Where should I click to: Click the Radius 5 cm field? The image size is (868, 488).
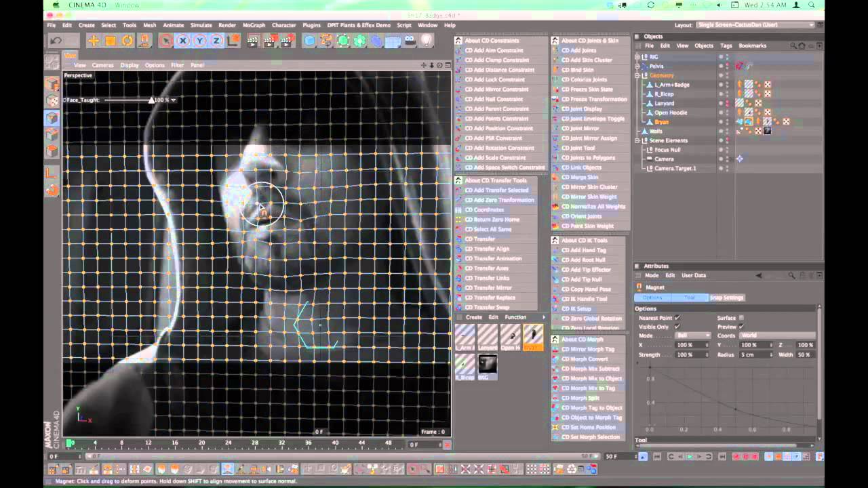(x=756, y=354)
